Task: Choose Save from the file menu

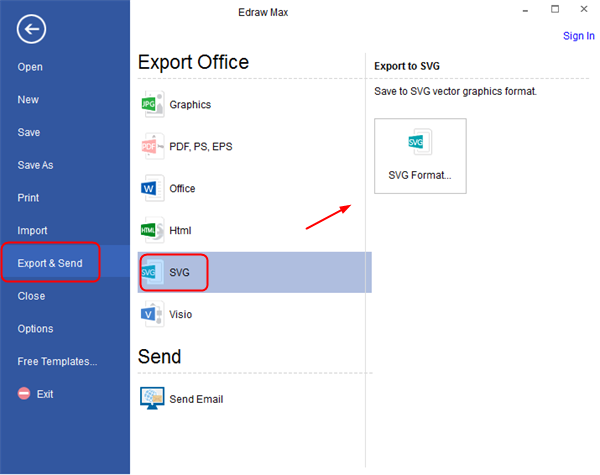Action: 29,132
